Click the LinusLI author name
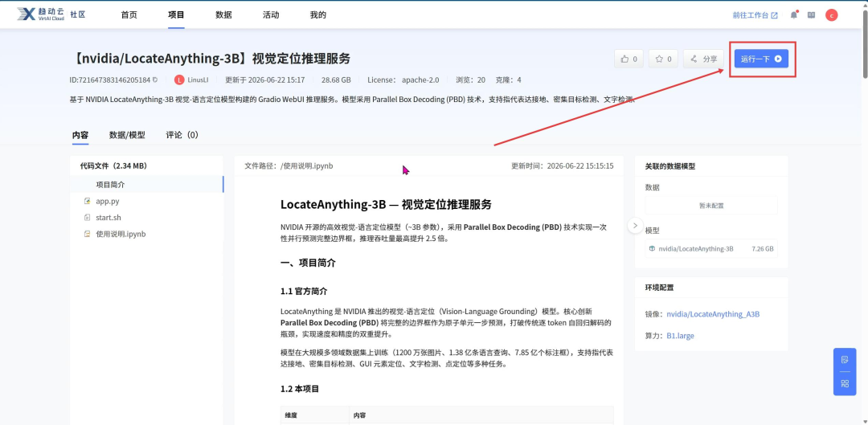The image size is (868, 425). 198,80
